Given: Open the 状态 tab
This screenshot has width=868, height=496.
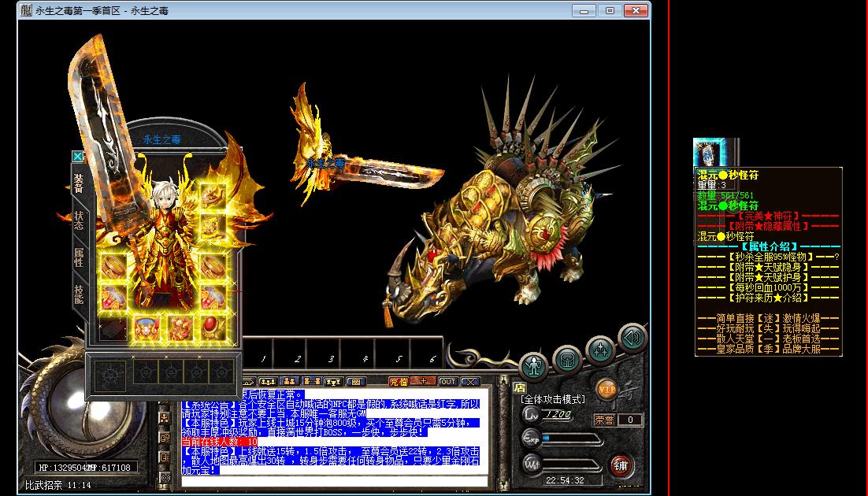Looking at the screenshot, I should [x=80, y=220].
